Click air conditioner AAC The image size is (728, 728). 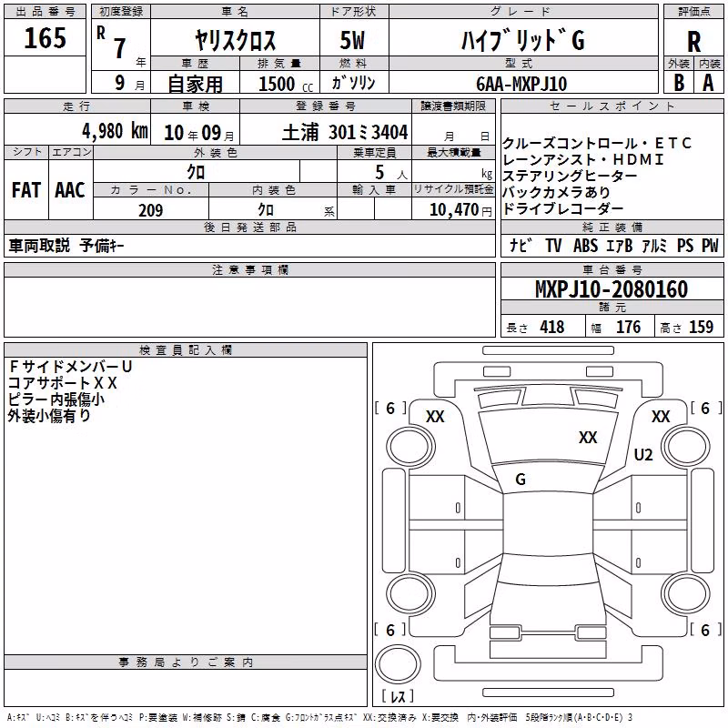pyautogui.click(x=70, y=190)
